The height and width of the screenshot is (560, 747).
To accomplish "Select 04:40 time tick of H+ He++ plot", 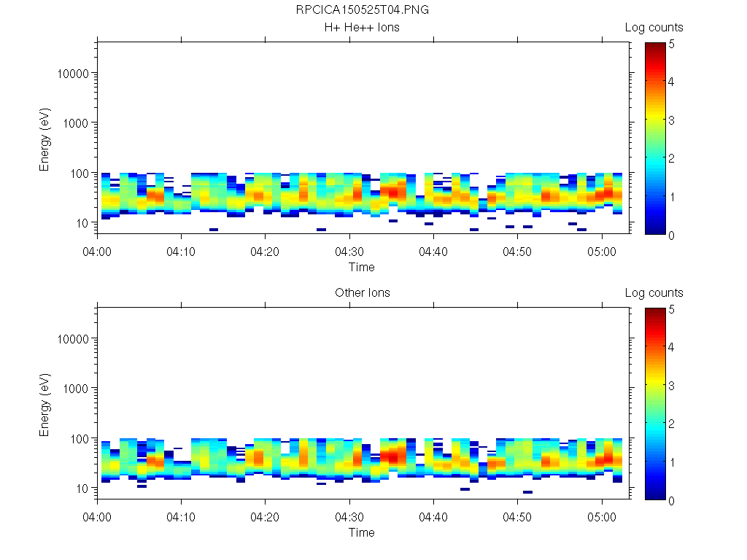I will coord(433,252).
